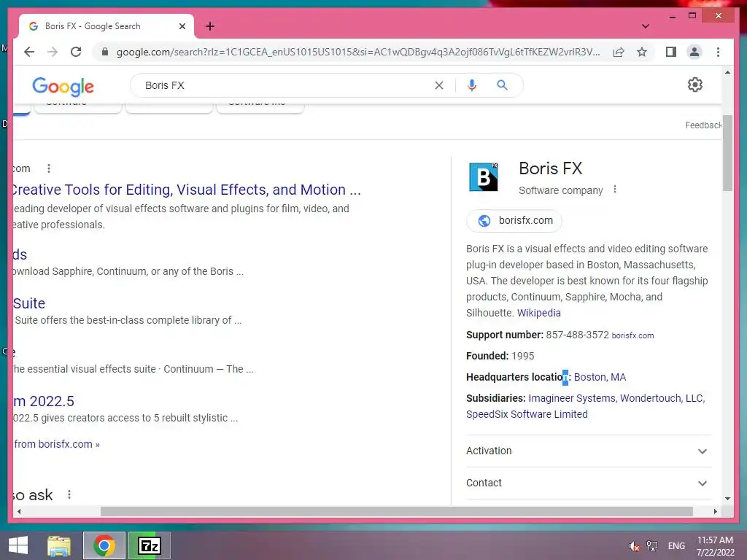Submit search with the magnifier icon
The height and width of the screenshot is (560, 747).
[x=502, y=85]
